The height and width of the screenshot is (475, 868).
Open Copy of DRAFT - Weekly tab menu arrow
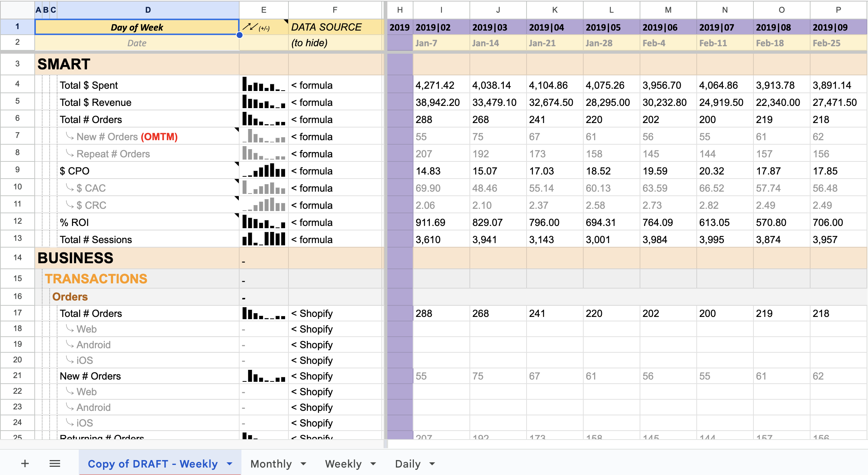[x=230, y=464]
